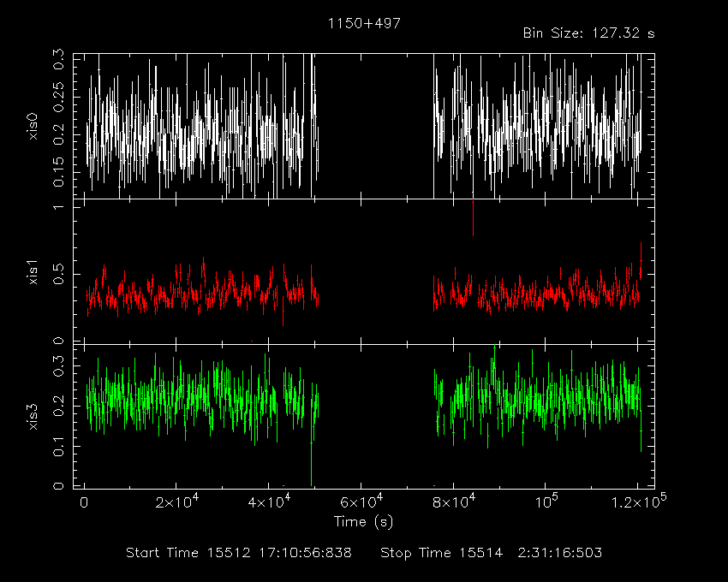Click the "0" x-axis tick label
The width and height of the screenshot is (728, 582).
(84, 502)
